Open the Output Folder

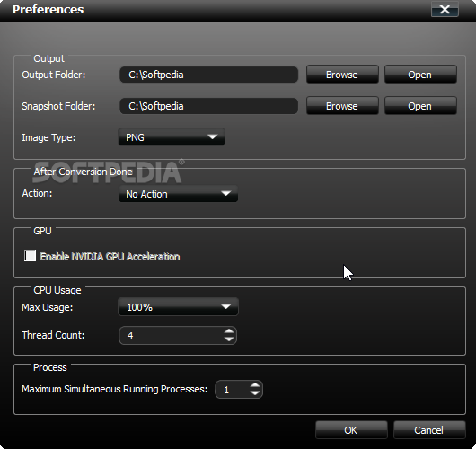tap(420, 75)
